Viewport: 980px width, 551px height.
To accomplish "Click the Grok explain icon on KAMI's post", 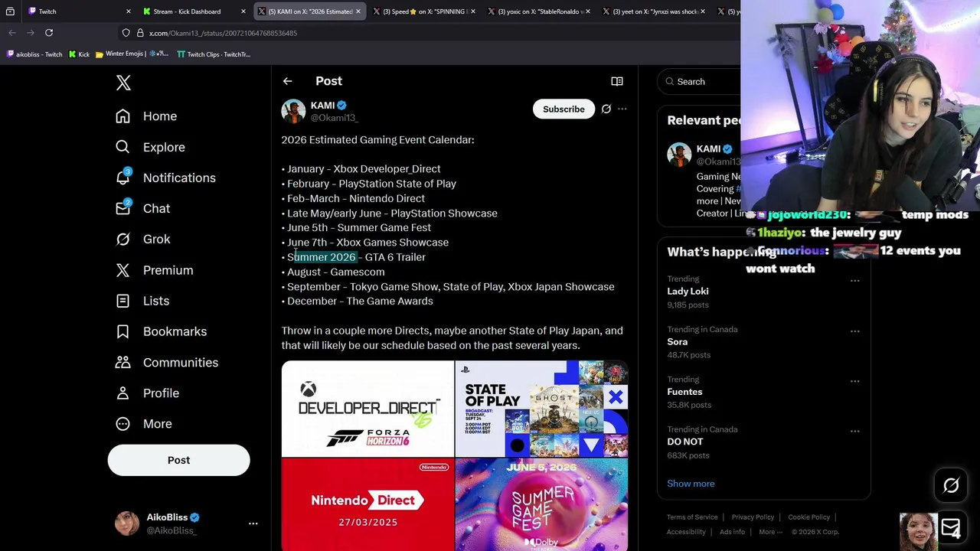I will click(x=606, y=109).
